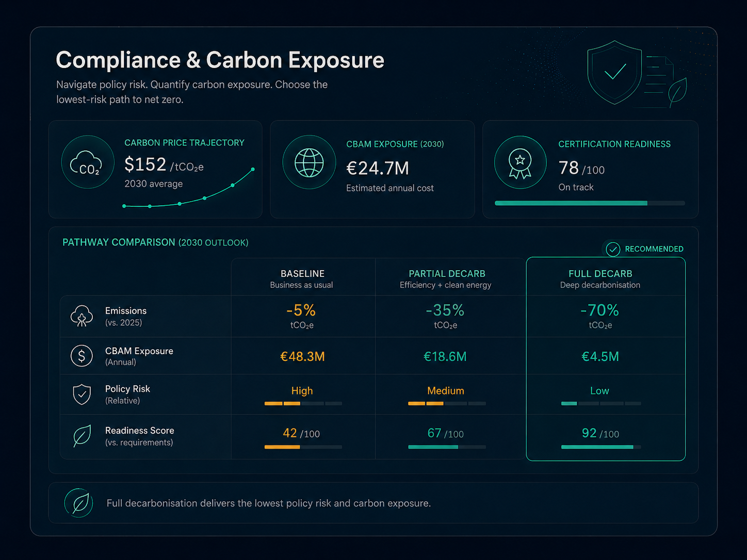
Task: Click the Certification Readiness progress bar
Action: point(590,203)
